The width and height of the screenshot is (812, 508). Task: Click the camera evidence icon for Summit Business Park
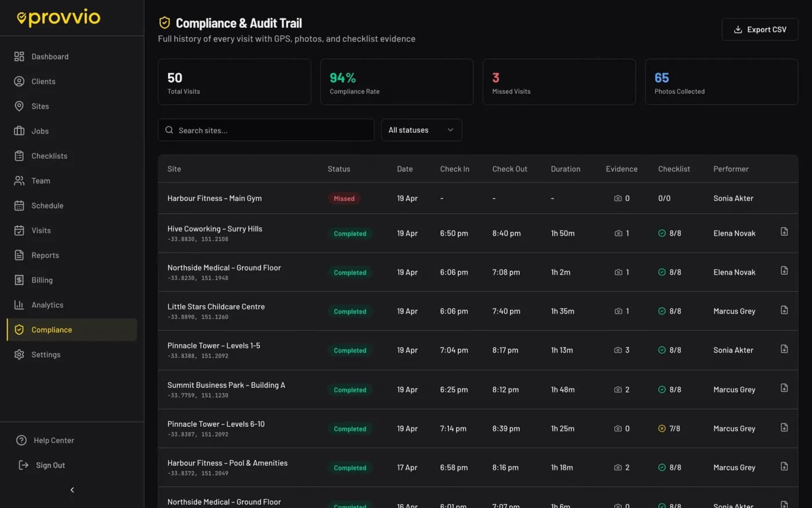[618, 390]
